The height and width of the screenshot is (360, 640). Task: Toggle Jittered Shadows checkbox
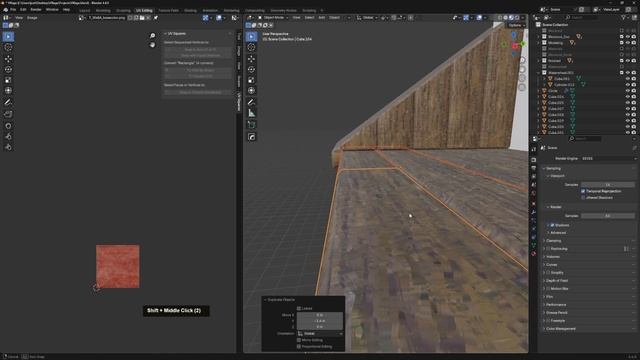tap(583, 198)
